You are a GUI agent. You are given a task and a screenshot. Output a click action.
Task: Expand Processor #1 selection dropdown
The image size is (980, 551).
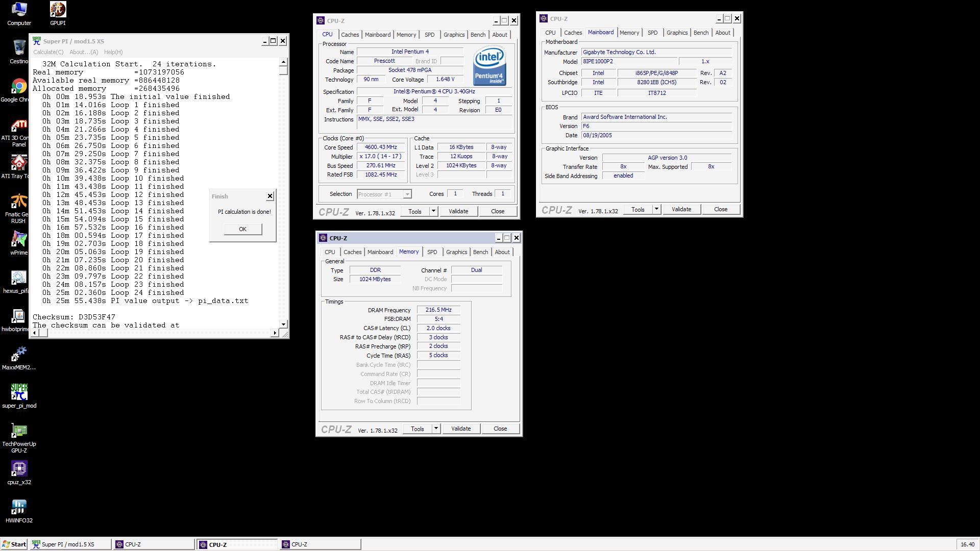407,194
